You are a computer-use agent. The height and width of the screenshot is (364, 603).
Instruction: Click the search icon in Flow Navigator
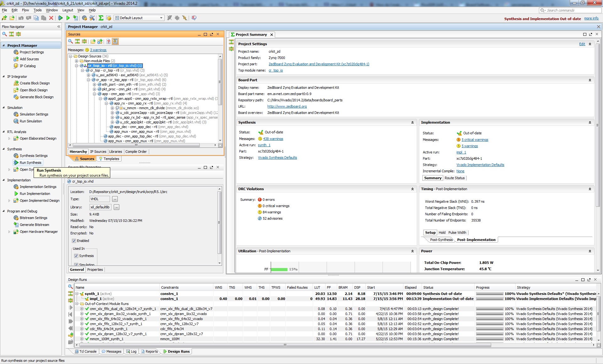pyautogui.click(x=4, y=34)
